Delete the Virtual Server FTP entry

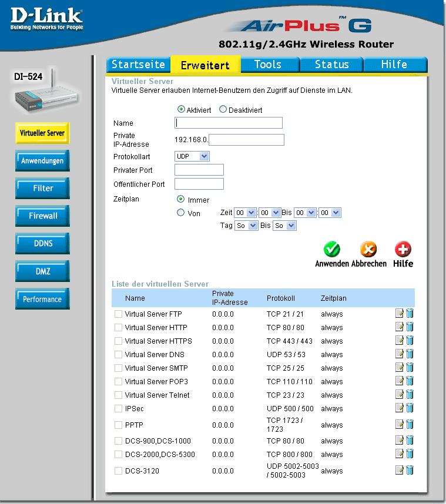coord(410,314)
